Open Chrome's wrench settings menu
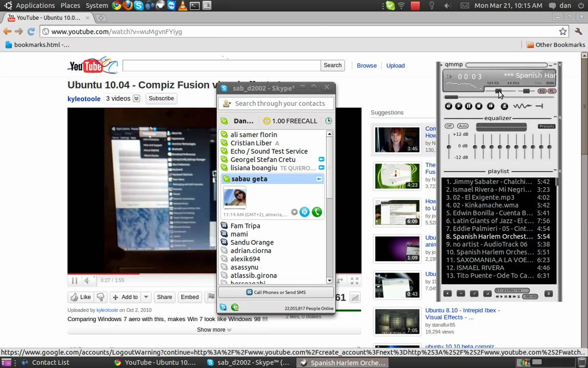Image resolution: width=588 pixels, height=368 pixels. pyautogui.click(x=578, y=32)
